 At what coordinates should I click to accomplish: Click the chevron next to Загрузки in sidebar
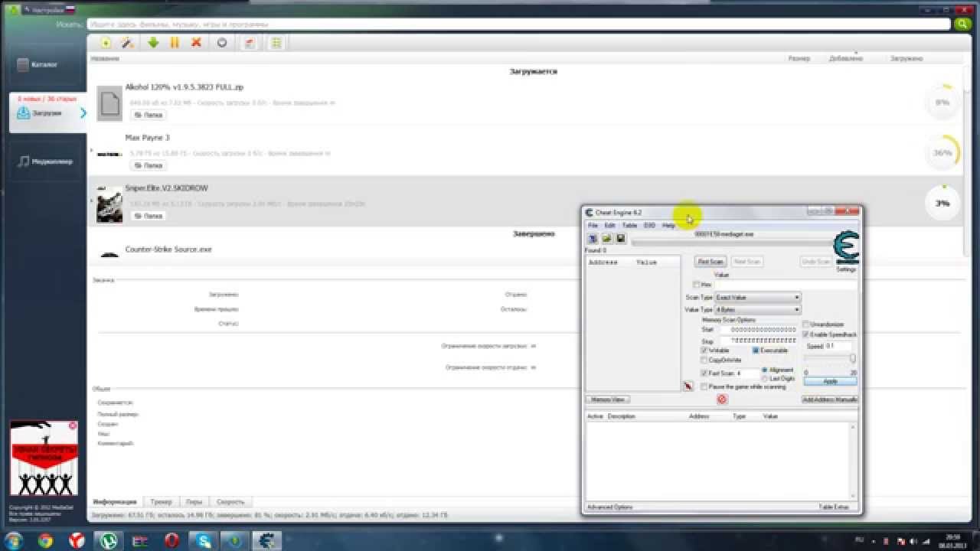83,113
